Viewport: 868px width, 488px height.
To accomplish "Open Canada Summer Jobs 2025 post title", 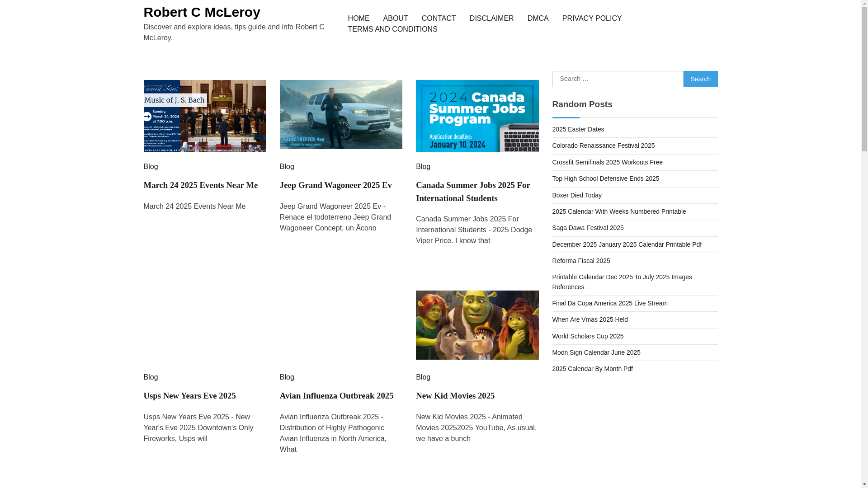I will [x=473, y=192].
